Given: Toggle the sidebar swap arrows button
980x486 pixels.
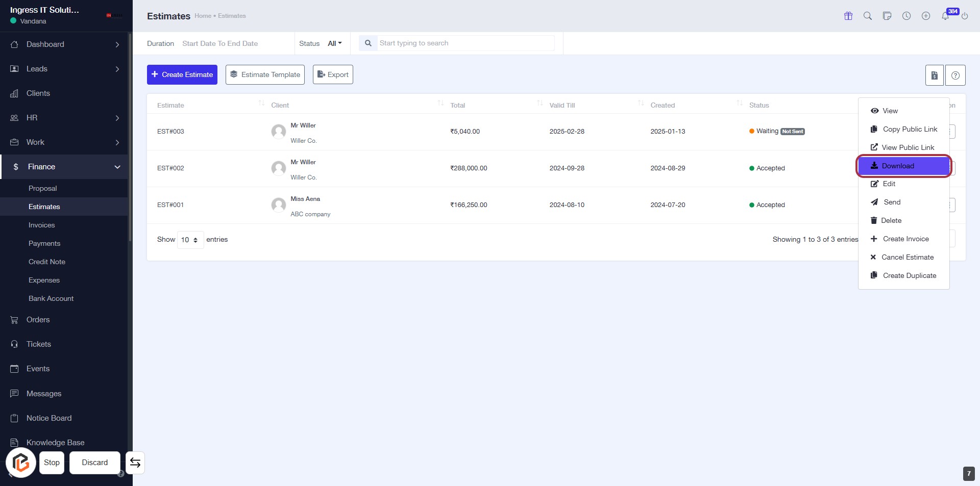Looking at the screenshot, I should (135, 463).
